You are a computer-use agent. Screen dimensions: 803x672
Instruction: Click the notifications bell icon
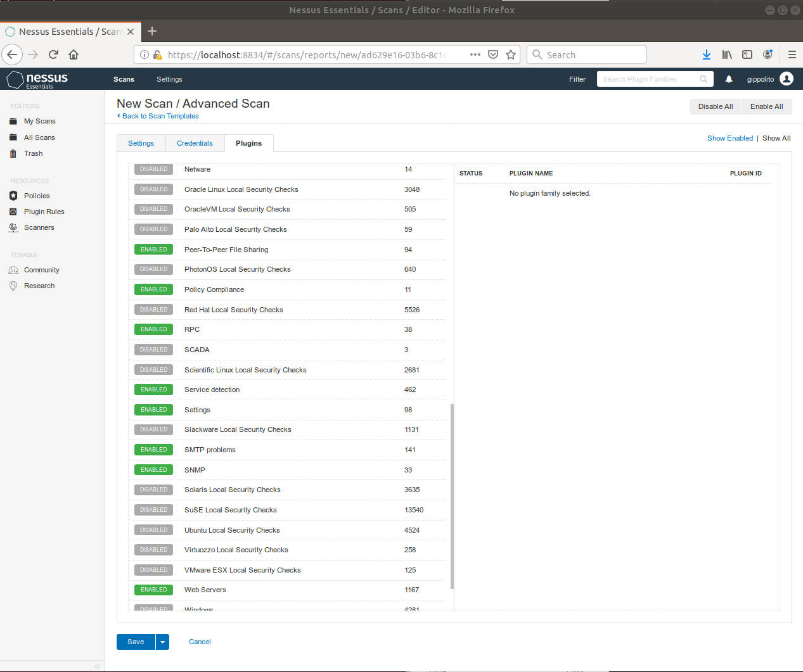[729, 79]
